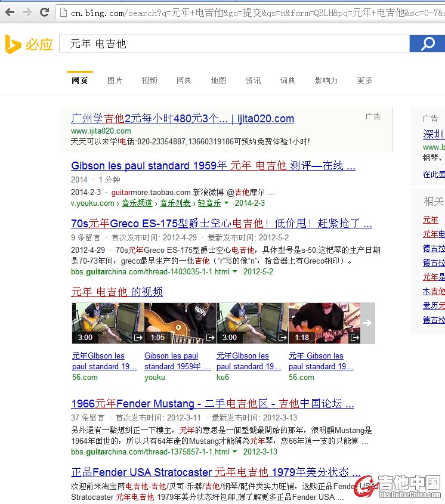Open first 56.com video title link
Viewport: 445px width, 504px height.
[x=104, y=361]
